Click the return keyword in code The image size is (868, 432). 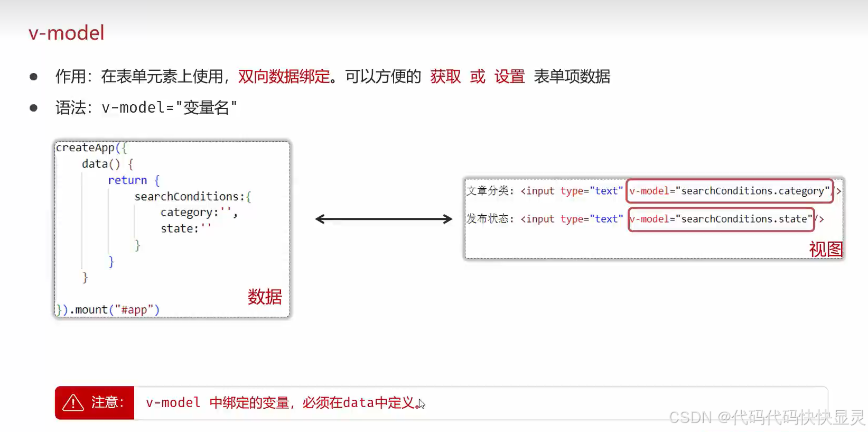[127, 180]
